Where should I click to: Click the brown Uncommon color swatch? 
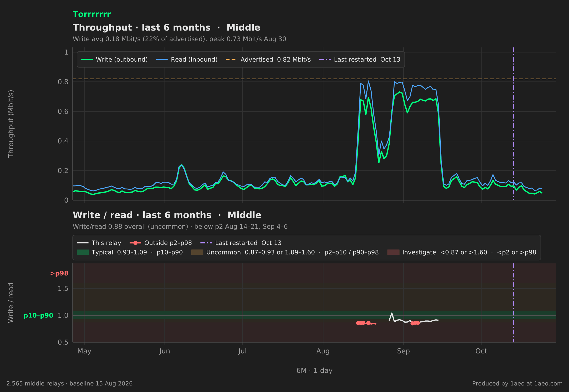(197, 252)
